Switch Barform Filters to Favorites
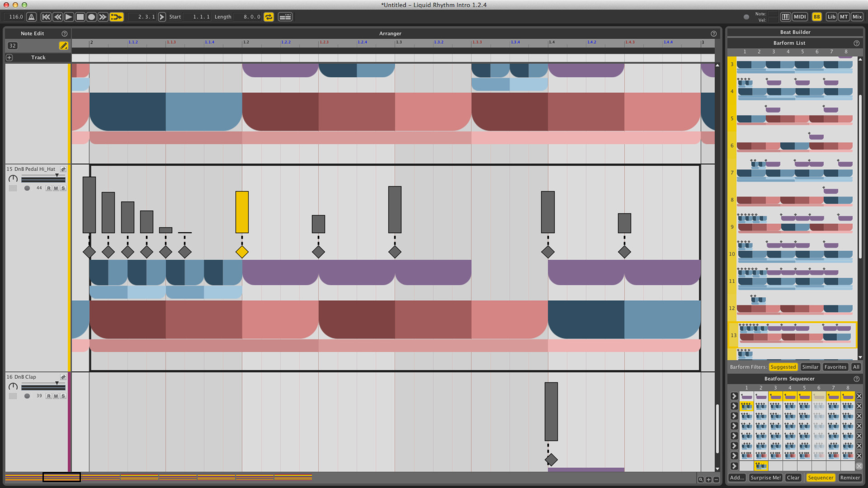The width and height of the screenshot is (868, 488). coord(835,367)
